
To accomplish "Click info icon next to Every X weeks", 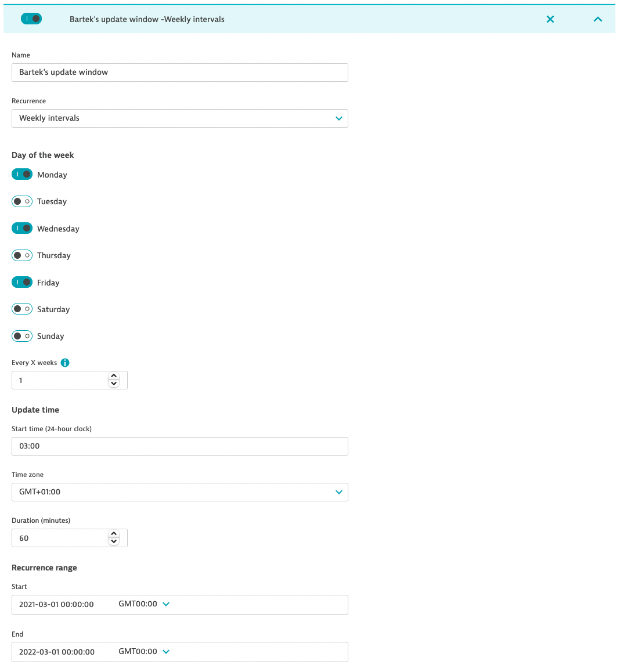I will tap(65, 363).
